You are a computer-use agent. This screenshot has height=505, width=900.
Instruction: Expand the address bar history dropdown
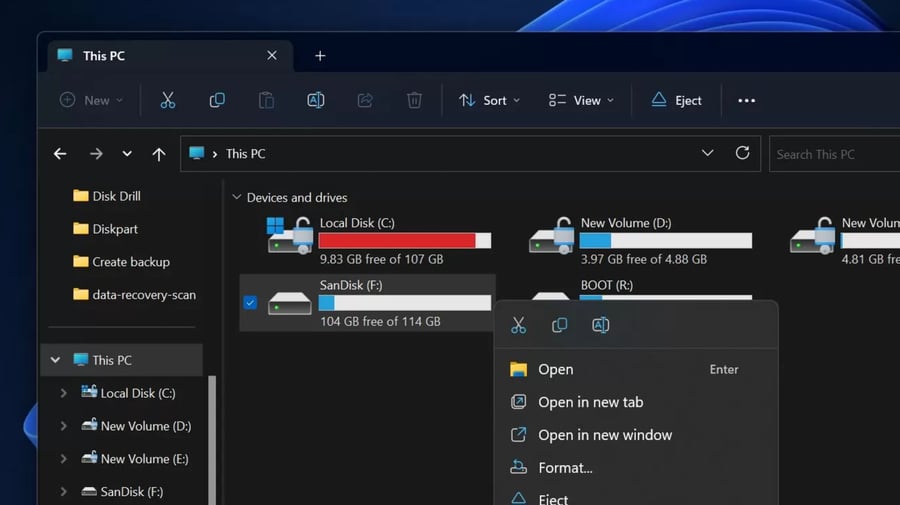[x=707, y=153]
